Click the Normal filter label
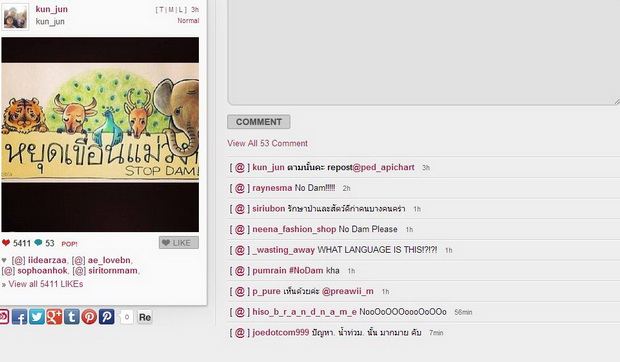The width and height of the screenshot is (620, 362). coord(188,21)
